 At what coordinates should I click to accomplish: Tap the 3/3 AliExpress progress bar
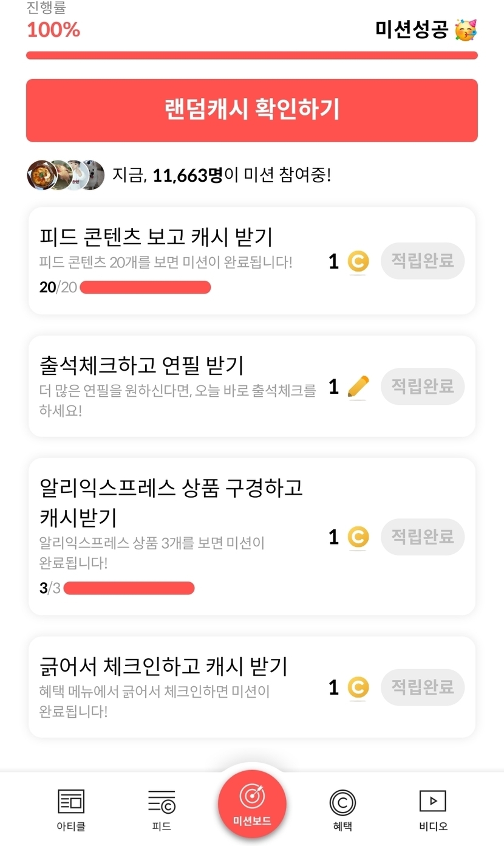point(129,588)
